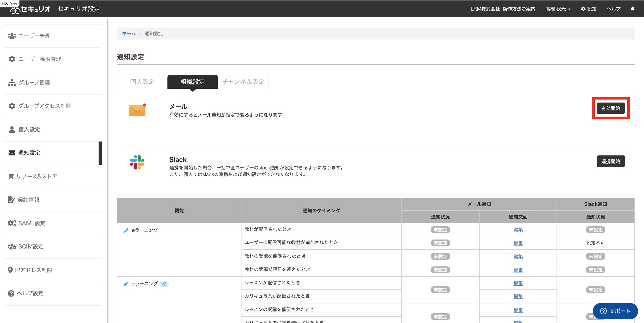Click the 機能 column header

pos(179,211)
